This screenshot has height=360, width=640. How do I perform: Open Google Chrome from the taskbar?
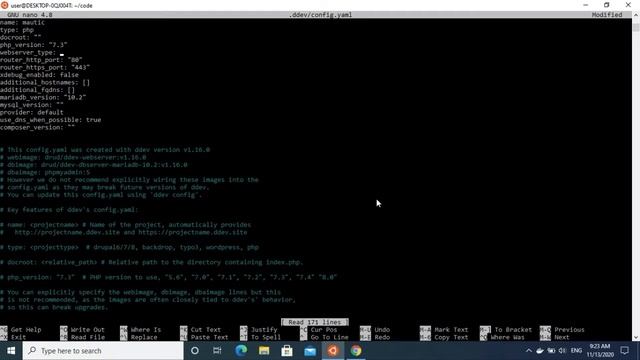[x=356, y=351]
